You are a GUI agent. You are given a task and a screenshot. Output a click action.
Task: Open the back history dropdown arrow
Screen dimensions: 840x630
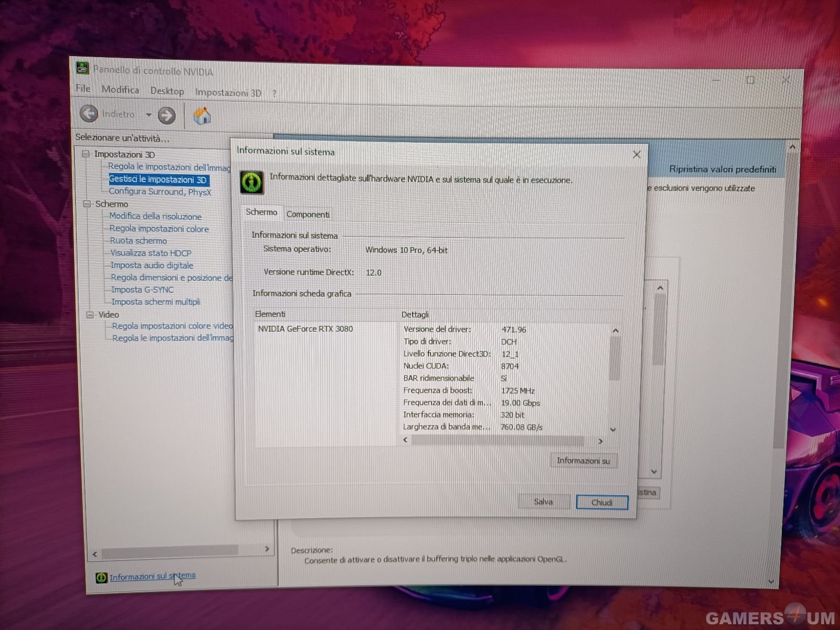149,114
